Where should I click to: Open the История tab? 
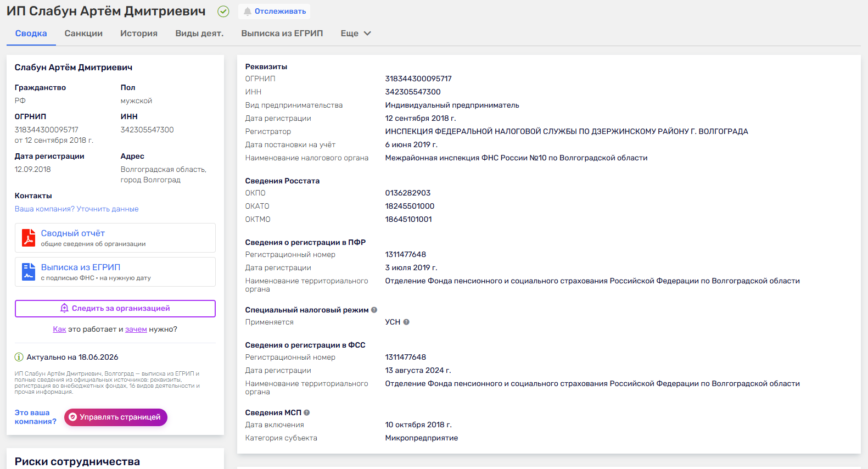click(139, 33)
